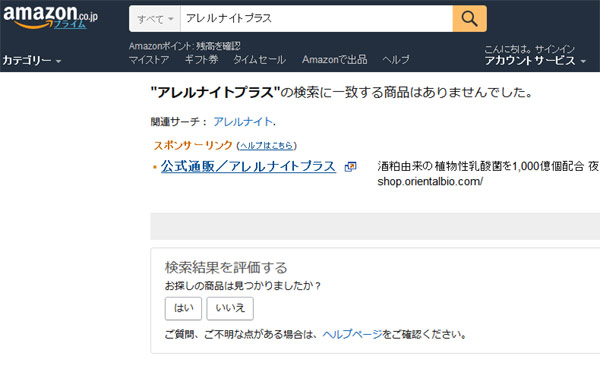Screen dimensions: 600x372
Task: Click the magnifying glass search button
Action: pos(470,18)
